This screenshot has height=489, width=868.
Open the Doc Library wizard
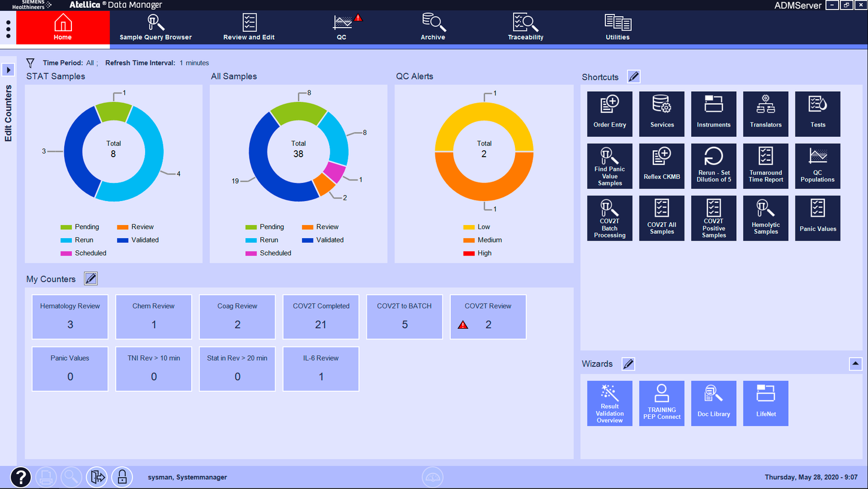tap(713, 403)
